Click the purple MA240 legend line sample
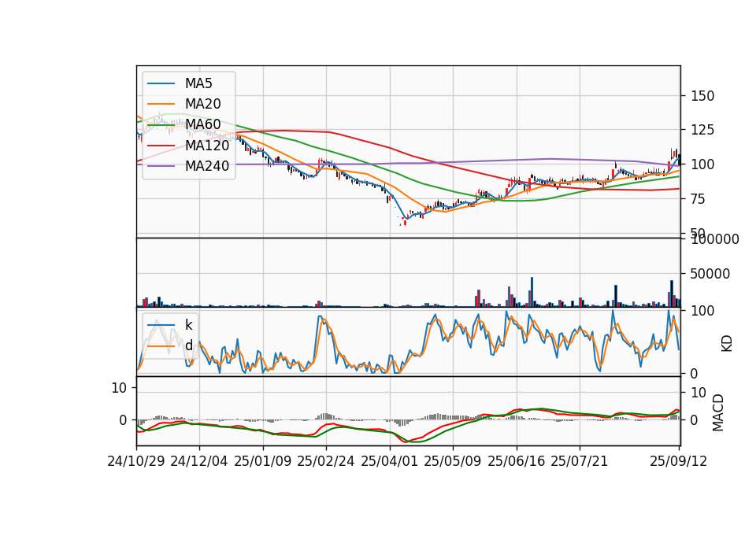The width and height of the screenshot is (756, 543). pos(161,166)
